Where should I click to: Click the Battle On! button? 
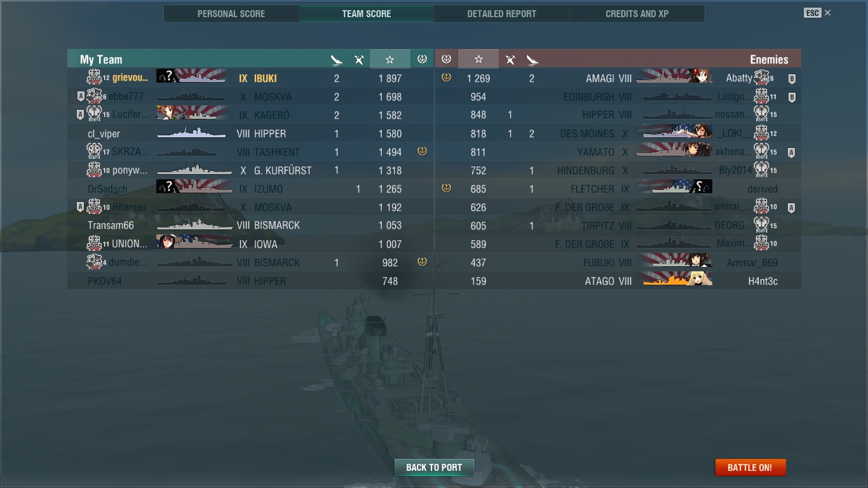(x=750, y=467)
